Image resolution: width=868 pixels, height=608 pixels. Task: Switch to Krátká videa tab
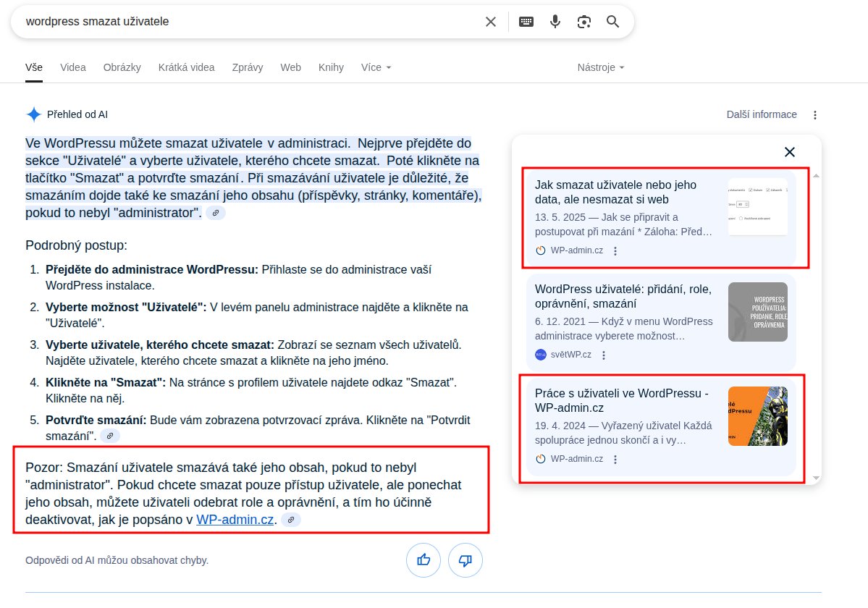(x=186, y=67)
